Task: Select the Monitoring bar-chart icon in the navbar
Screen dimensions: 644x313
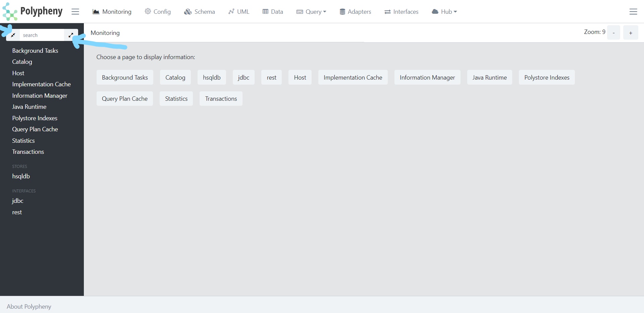Action: point(96,11)
